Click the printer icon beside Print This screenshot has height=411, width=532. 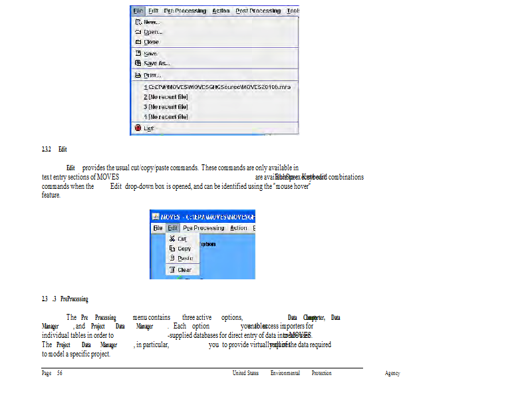[138, 75]
